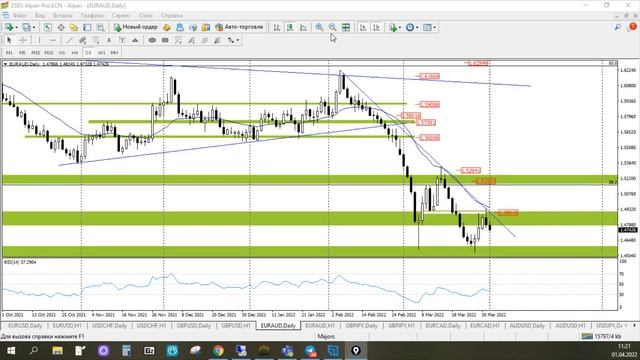The width and height of the screenshot is (640, 360).
Task: Open search with the magnifier icon
Action: coord(618,27)
